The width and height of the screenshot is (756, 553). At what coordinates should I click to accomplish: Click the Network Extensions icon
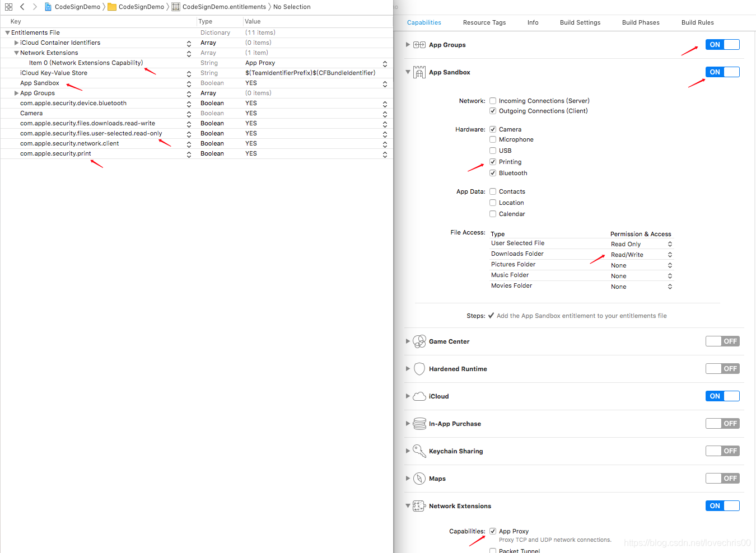tap(419, 505)
